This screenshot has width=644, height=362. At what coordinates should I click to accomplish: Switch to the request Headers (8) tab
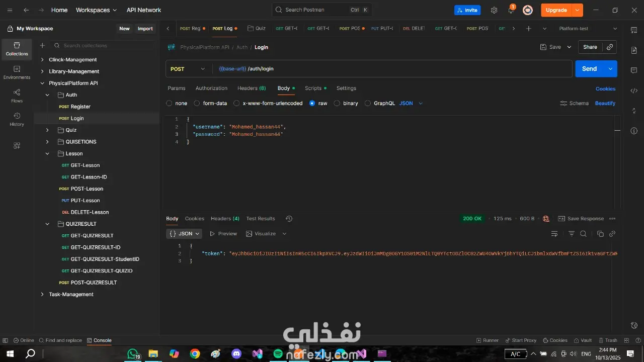[252, 88]
